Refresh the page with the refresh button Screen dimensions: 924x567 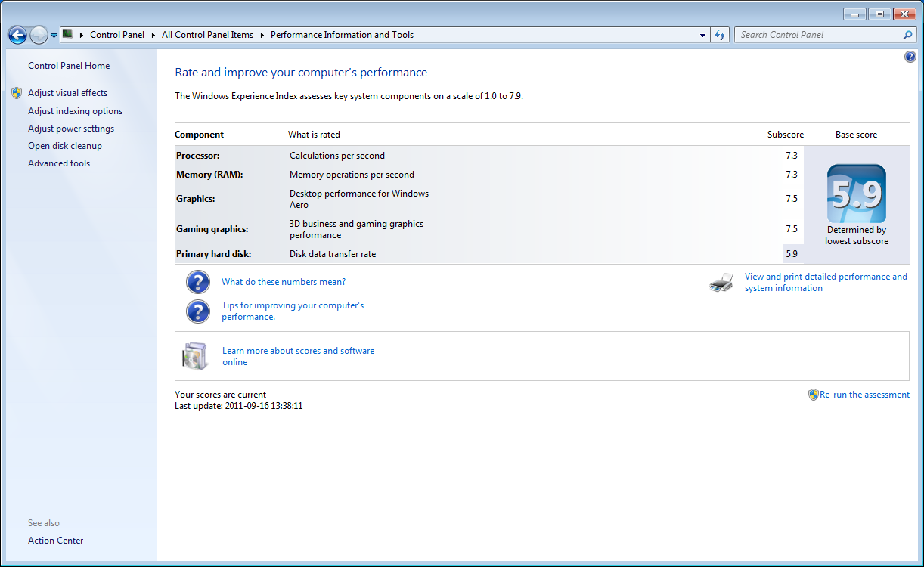click(x=720, y=35)
